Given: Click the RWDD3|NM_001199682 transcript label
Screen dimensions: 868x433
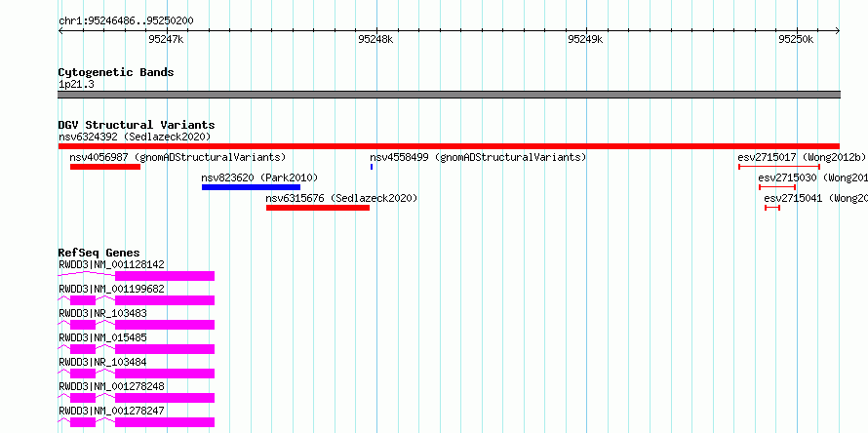Looking at the screenshot, I should tap(111, 289).
